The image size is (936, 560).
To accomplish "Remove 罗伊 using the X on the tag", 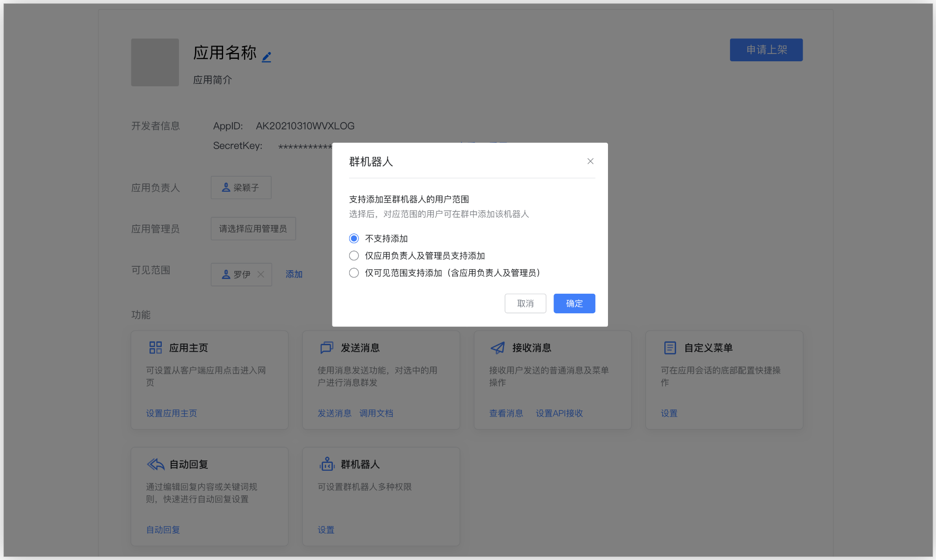I will 261,275.
